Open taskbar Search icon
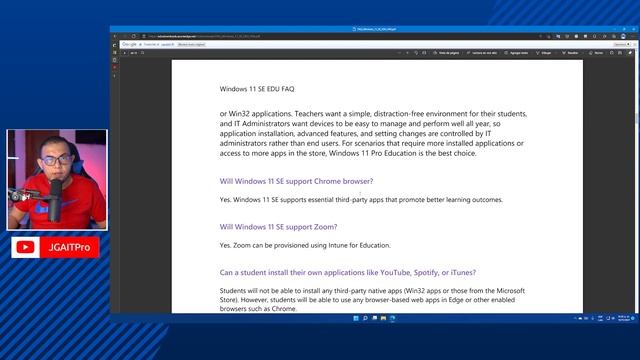The height and width of the screenshot is (360, 640). (x=365, y=318)
